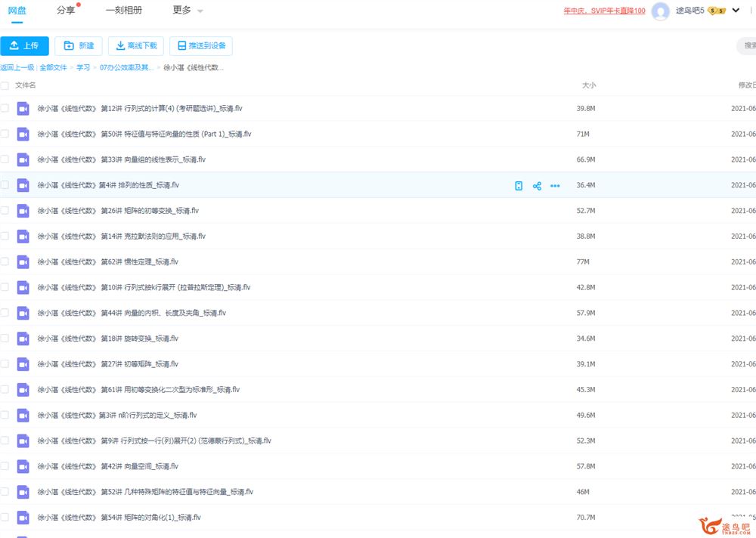Toggle the select-all checkbox beside 文件名
Viewport: 756px width, 538px height.
(x=5, y=85)
